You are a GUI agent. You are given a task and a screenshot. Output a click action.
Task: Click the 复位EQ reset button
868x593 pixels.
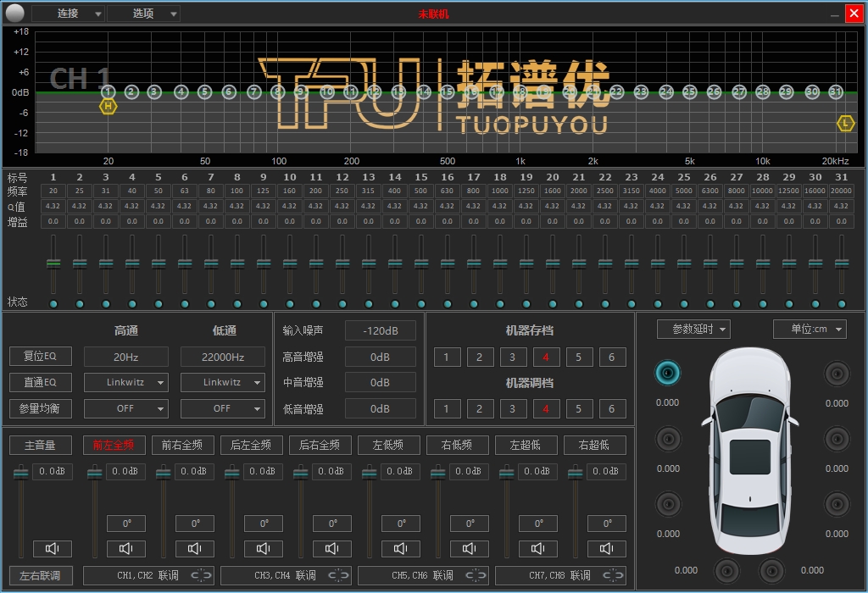[x=41, y=356]
